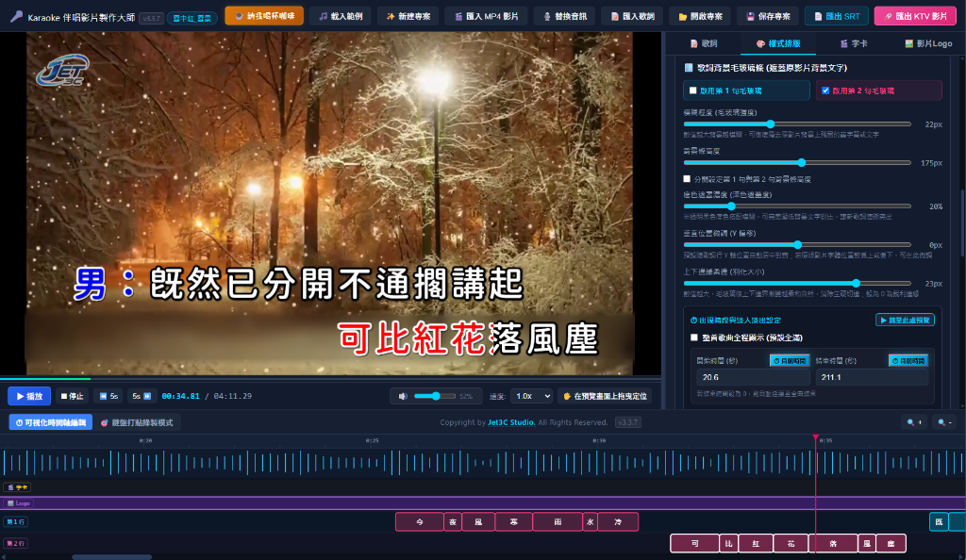Disable frosted glass for line 2 checkbox

tap(825, 91)
